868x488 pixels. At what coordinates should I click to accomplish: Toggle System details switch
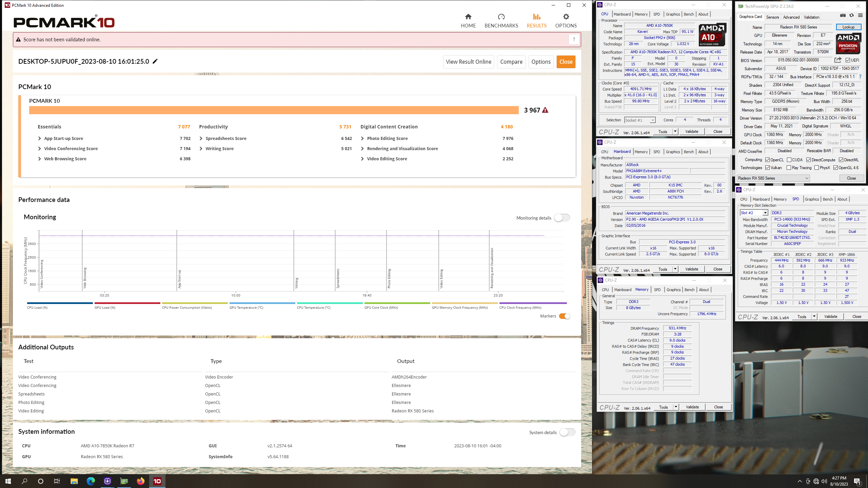click(567, 432)
